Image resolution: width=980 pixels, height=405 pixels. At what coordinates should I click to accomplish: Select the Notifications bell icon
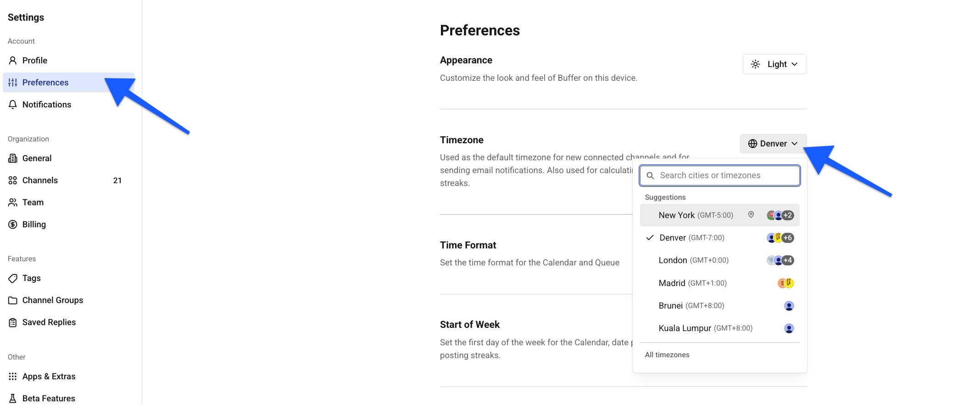click(x=12, y=104)
